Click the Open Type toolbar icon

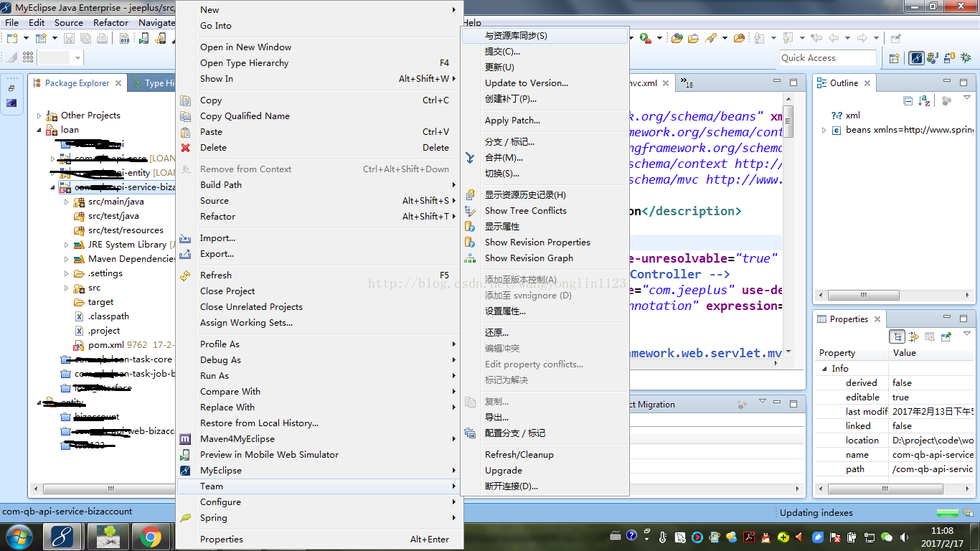pos(678,38)
